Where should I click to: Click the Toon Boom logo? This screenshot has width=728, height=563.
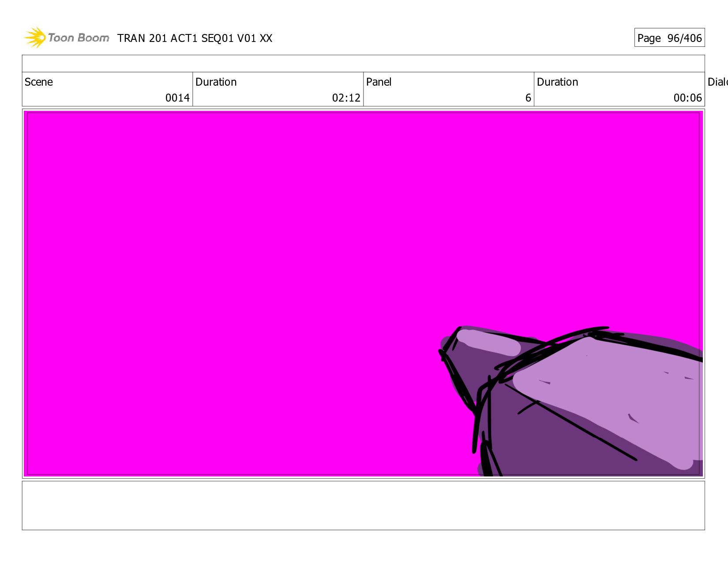pos(66,38)
